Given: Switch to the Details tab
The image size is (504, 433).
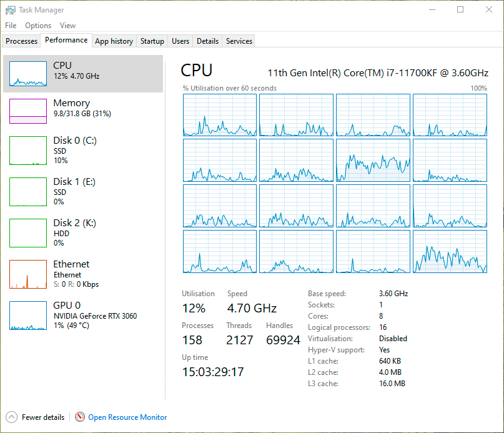Looking at the screenshot, I should click(x=207, y=41).
